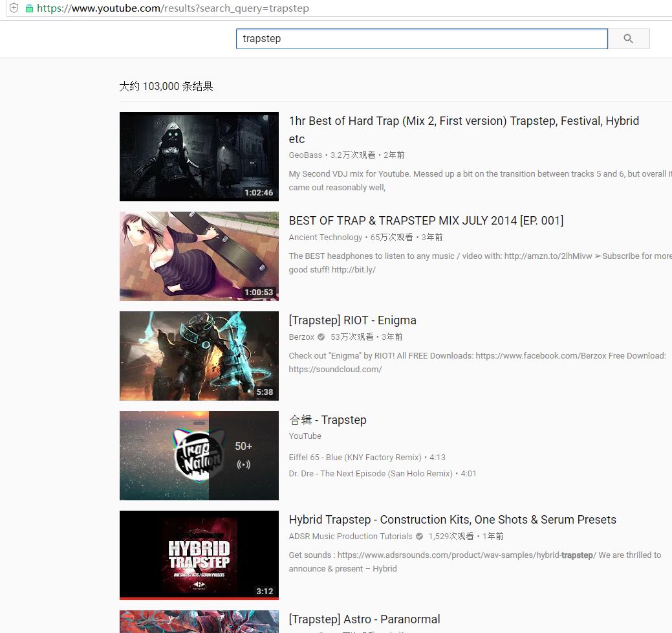Image resolution: width=672 pixels, height=633 pixels.
Task: Click the youtube.com URL in address bar
Action: (173, 8)
